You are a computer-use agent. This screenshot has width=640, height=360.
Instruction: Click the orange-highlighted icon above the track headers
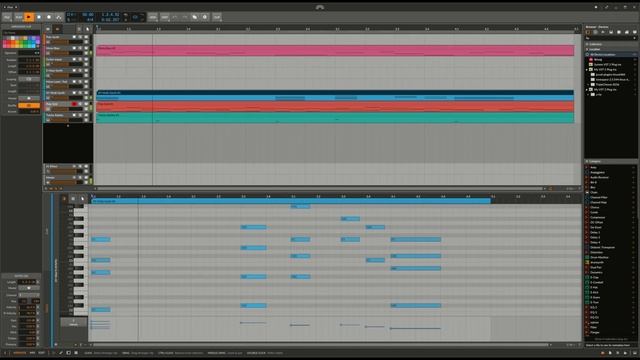(57, 29)
